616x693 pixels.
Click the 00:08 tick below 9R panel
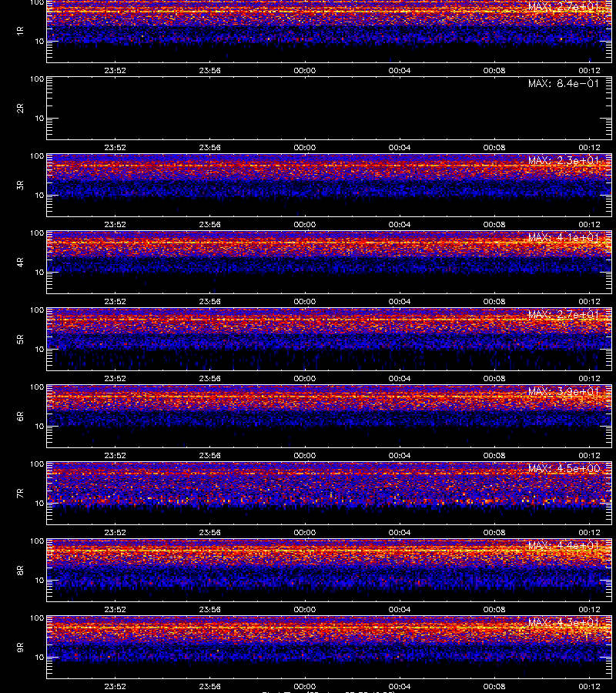click(x=494, y=686)
